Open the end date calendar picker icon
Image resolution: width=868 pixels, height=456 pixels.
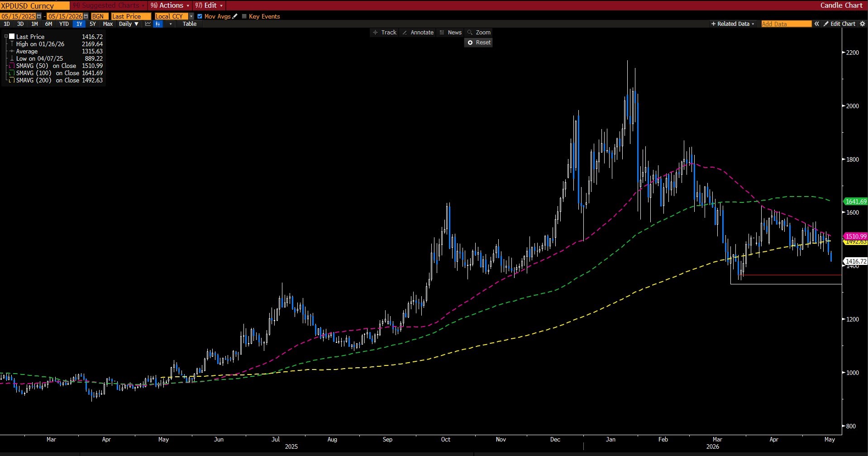pos(86,16)
